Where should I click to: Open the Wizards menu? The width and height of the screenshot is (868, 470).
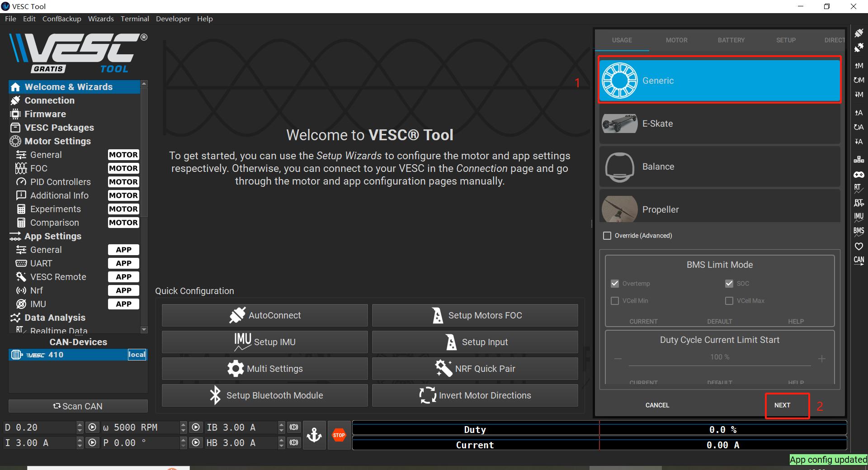pyautogui.click(x=101, y=19)
